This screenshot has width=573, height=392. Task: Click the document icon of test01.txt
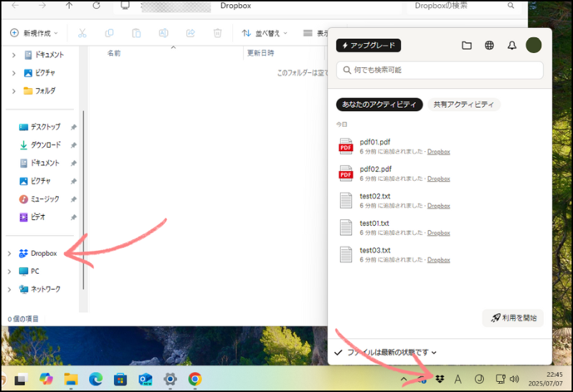[x=346, y=227]
